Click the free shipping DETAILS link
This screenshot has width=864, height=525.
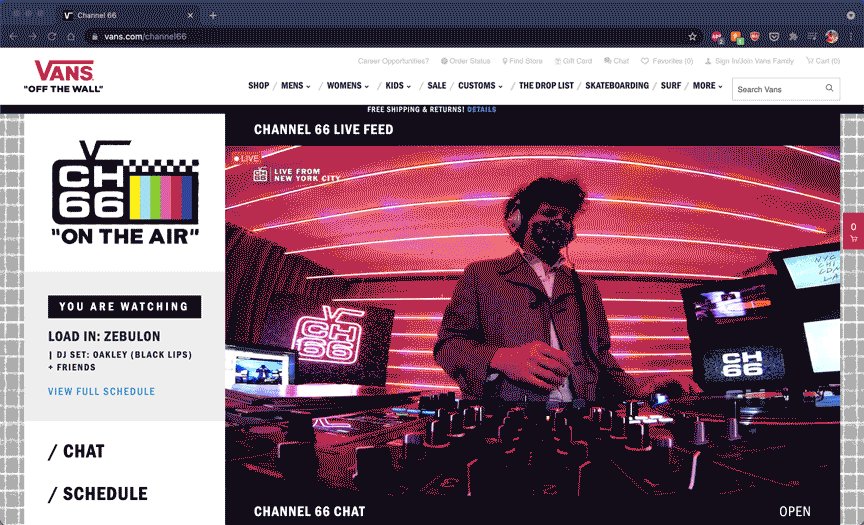pyautogui.click(x=482, y=110)
